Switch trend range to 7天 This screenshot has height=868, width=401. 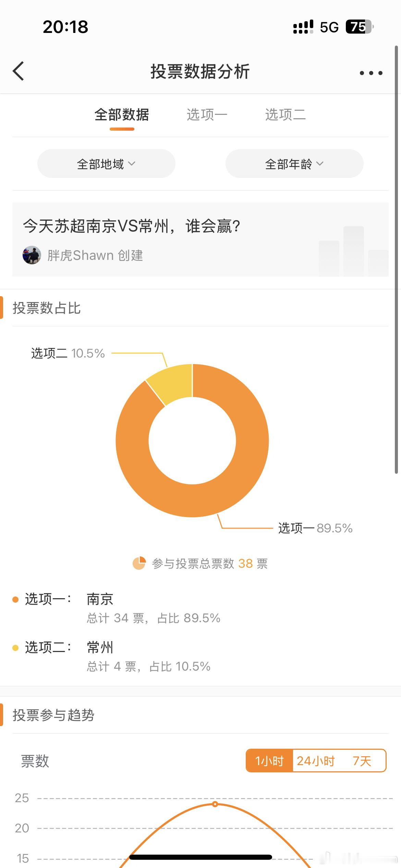362,761
